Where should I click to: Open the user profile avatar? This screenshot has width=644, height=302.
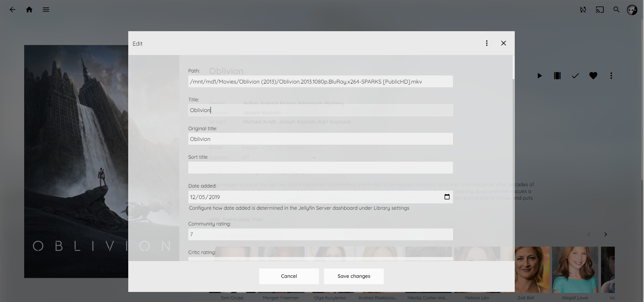coord(632,10)
